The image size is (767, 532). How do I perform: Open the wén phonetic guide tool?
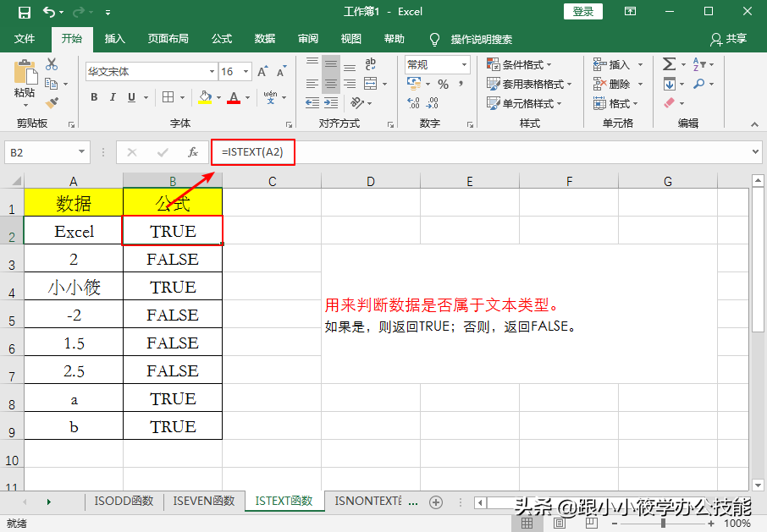point(271,97)
